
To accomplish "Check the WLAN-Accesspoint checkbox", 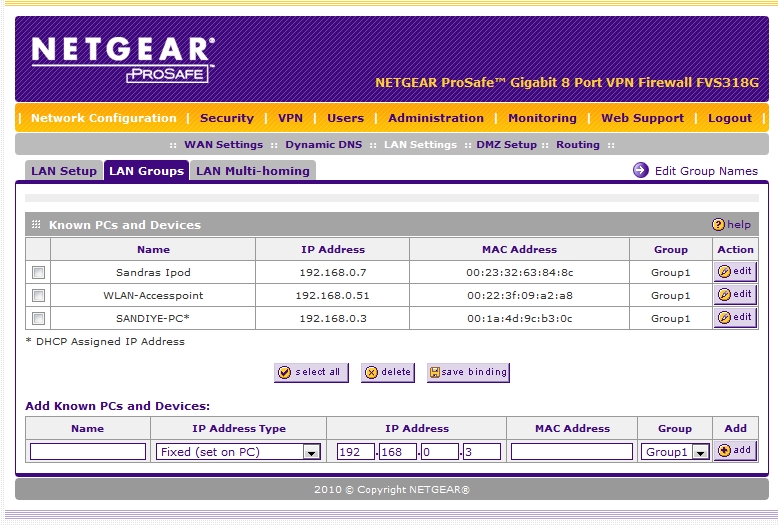I will (x=38, y=295).
